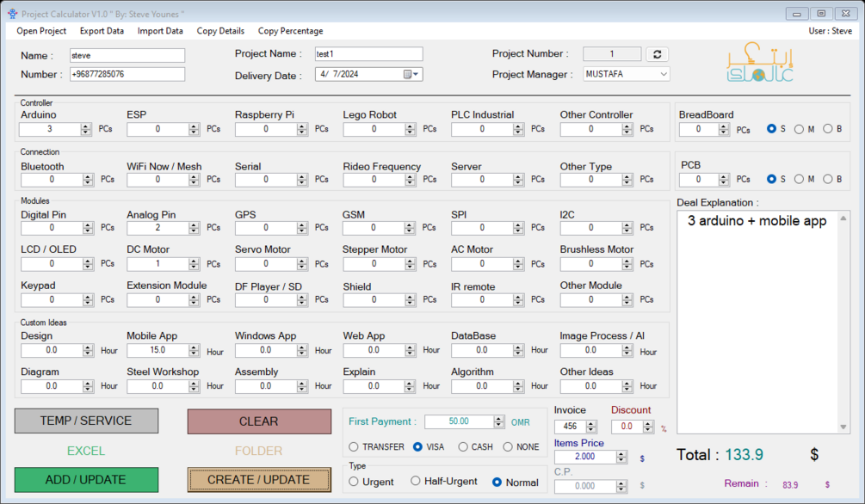Viewport: 865px width, 504px height.
Task: Decrease the Mobile App hours spinner
Action: (194, 353)
